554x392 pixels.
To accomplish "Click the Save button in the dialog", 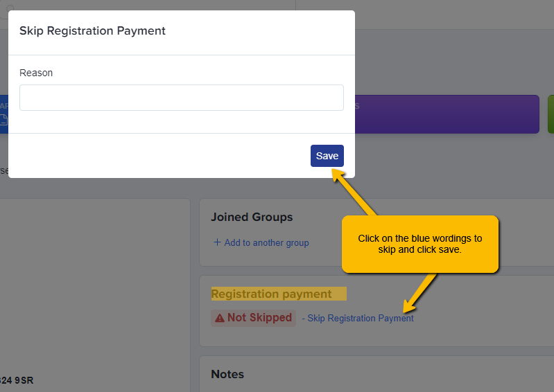I will click(327, 156).
